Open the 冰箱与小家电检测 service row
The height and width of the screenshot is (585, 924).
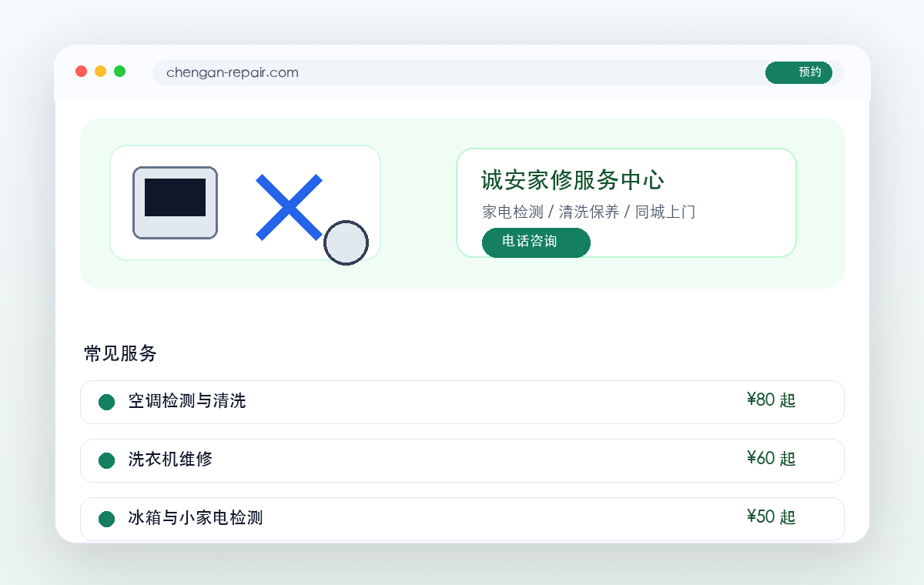pos(462,519)
